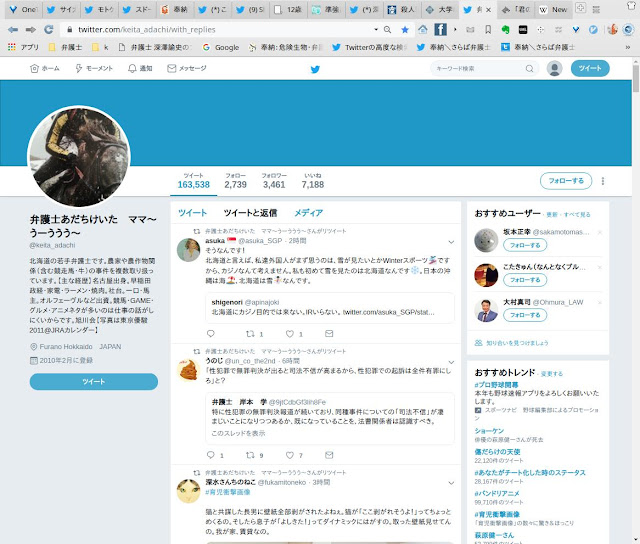Image resolution: width=640 pixels, height=544 pixels.
Task: Follow 坂本正幸 suggested user
Action: [525, 245]
